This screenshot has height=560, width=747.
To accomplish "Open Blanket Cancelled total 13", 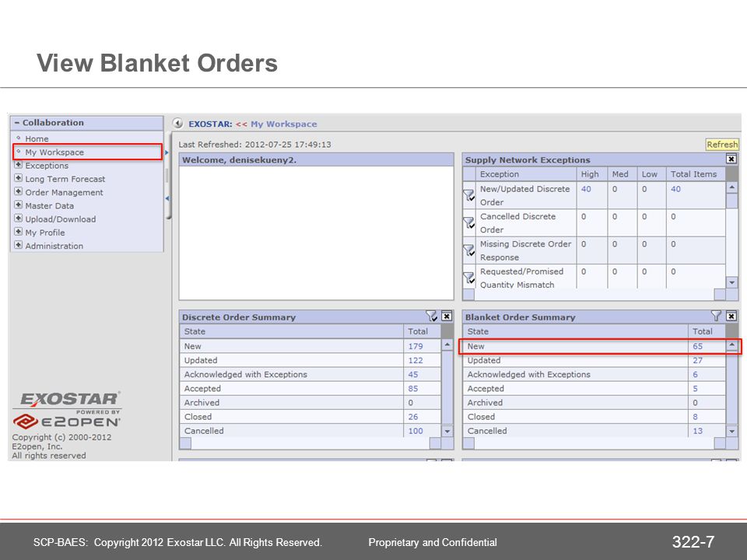I will (697, 431).
